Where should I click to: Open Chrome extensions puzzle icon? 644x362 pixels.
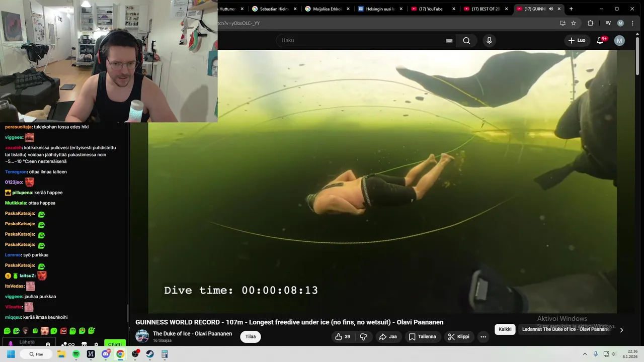pos(591,23)
